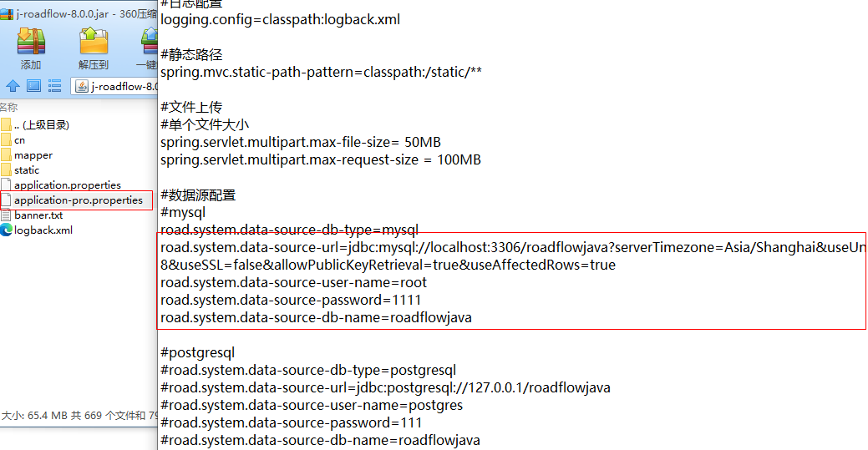
Task: Click the data-source-user-name=root line
Action: 293,282
